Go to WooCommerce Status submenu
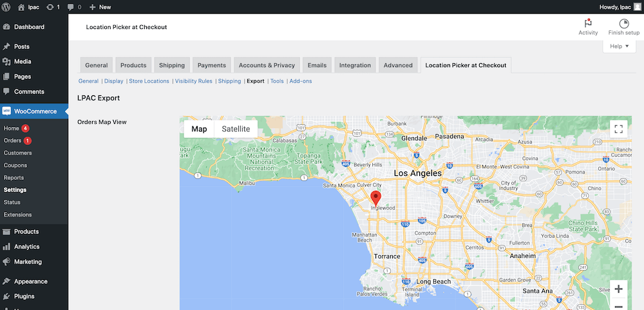The height and width of the screenshot is (310, 644). [12, 202]
